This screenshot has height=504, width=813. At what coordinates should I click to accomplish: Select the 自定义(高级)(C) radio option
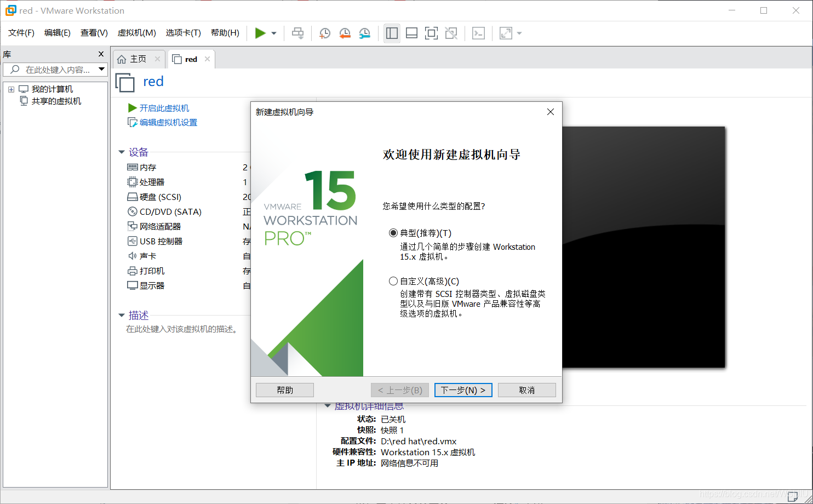393,281
